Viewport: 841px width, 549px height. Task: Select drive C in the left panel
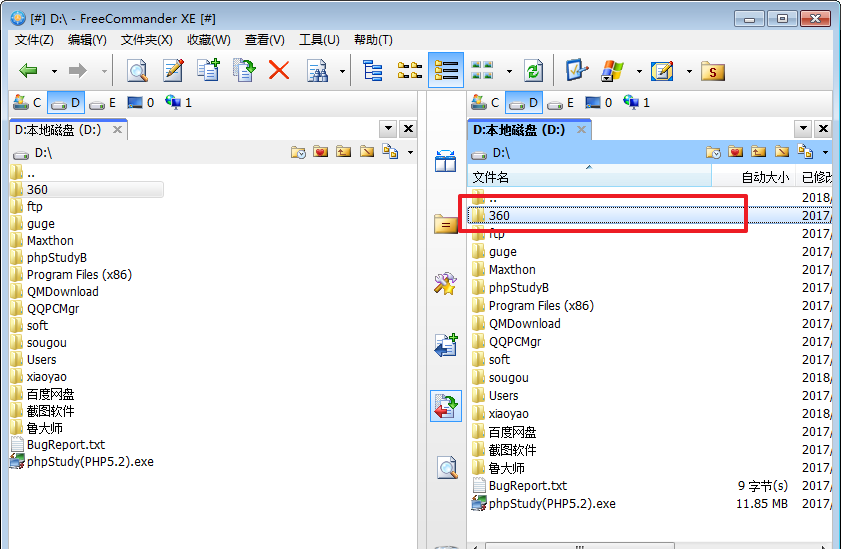(x=28, y=102)
